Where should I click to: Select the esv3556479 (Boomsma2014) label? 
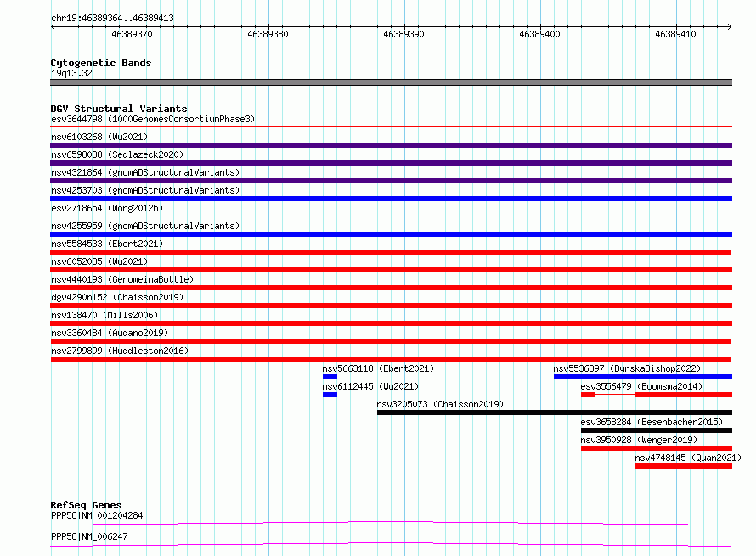coord(641,386)
